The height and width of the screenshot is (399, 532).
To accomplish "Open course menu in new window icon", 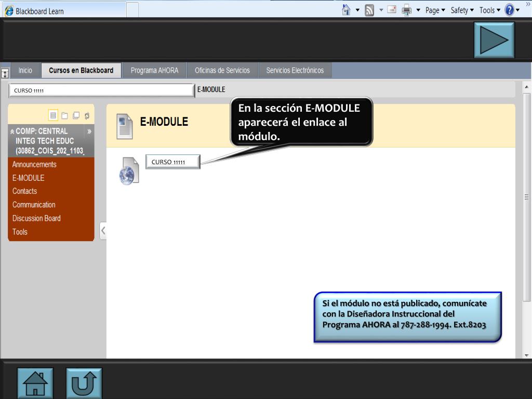I will (x=76, y=116).
